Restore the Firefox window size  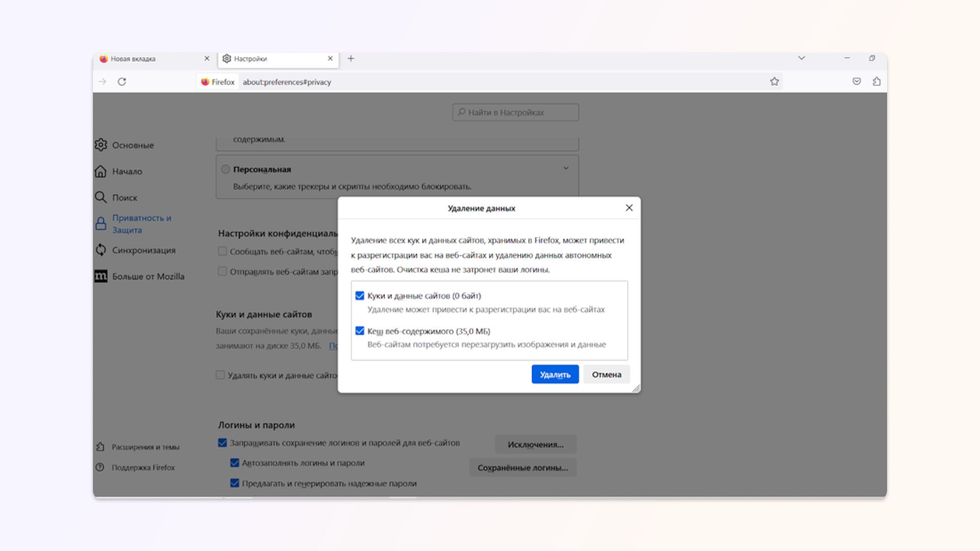(872, 58)
